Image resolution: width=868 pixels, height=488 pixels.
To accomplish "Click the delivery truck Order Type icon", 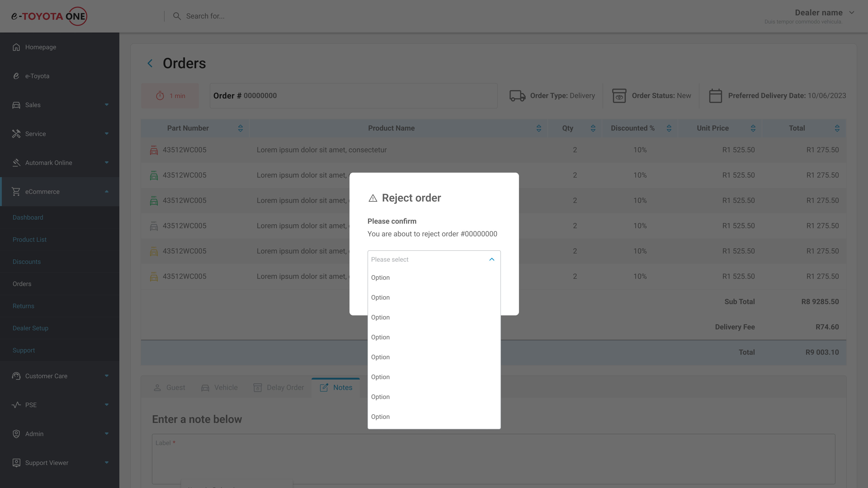I will 517,96.
